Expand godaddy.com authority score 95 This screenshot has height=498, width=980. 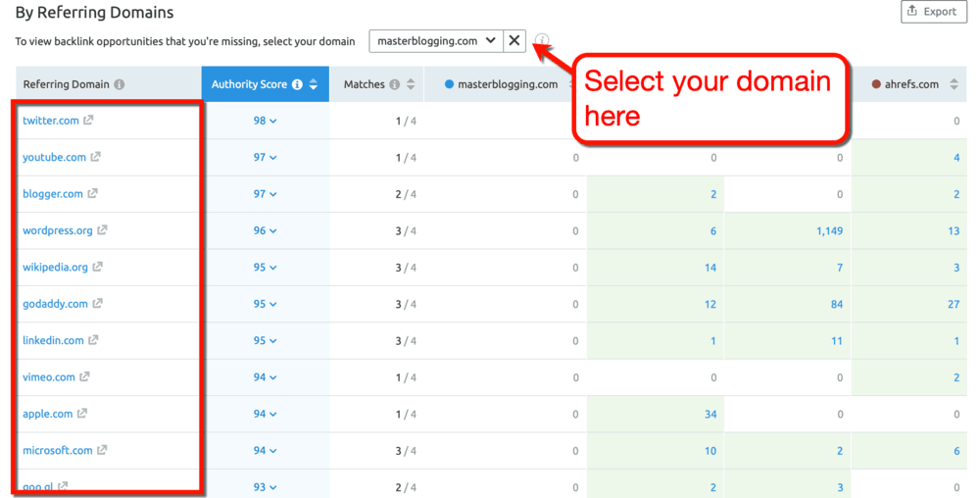tap(265, 304)
